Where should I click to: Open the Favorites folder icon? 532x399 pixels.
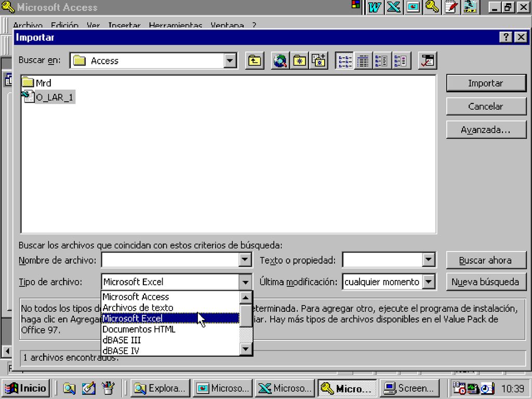click(299, 61)
